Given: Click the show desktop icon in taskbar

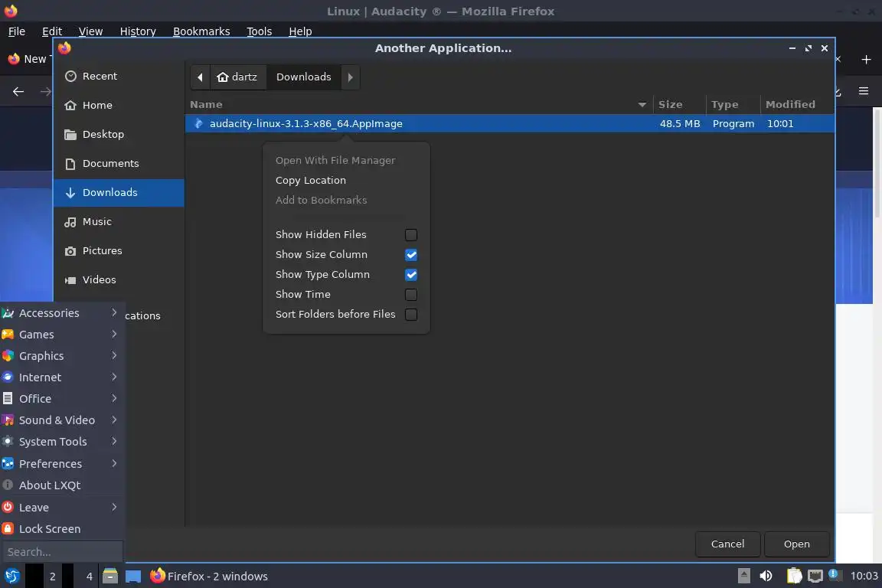Looking at the screenshot, I should pyautogui.click(x=133, y=577).
